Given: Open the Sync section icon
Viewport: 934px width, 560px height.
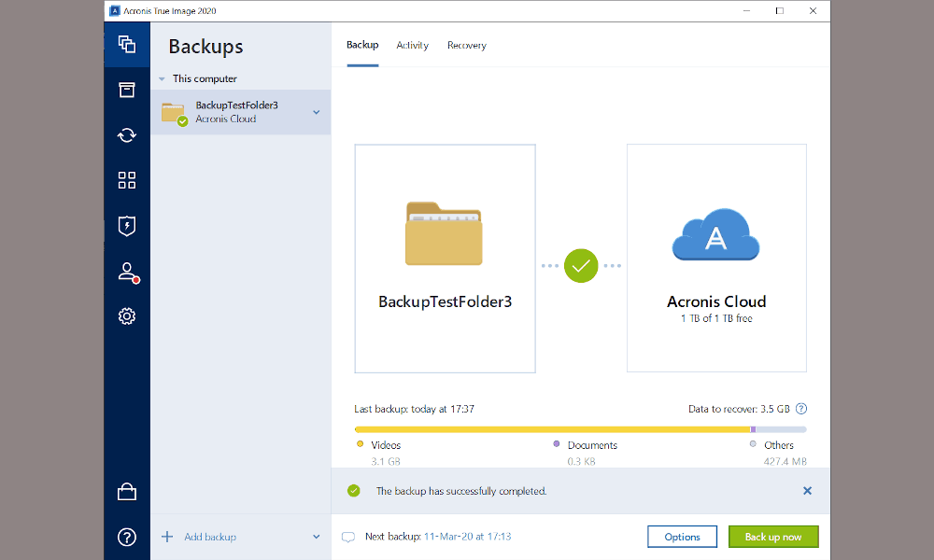Looking at the screenshot, I should [127, 135].
